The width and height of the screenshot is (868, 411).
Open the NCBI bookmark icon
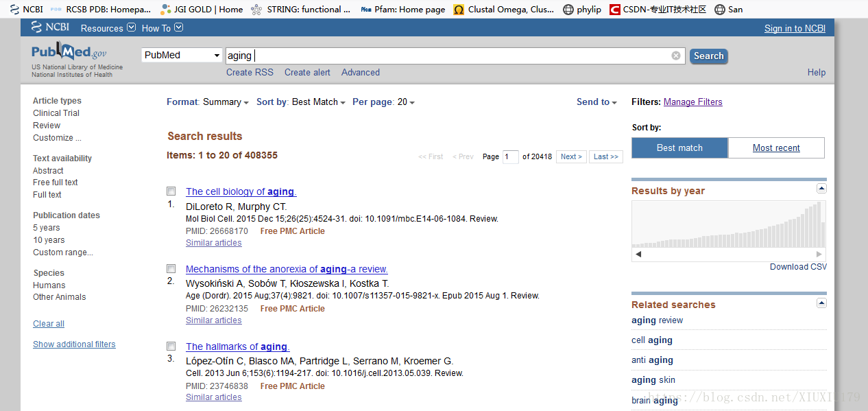[x=14, y=10]
